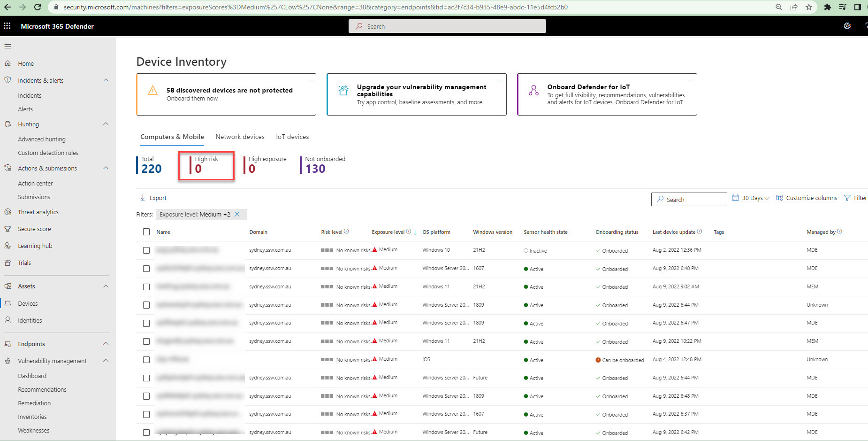Image resolution: width=868 pixels, height=441 pixels.
Task: Click the Risk level info icon
Action: click(x=346, y=231)
